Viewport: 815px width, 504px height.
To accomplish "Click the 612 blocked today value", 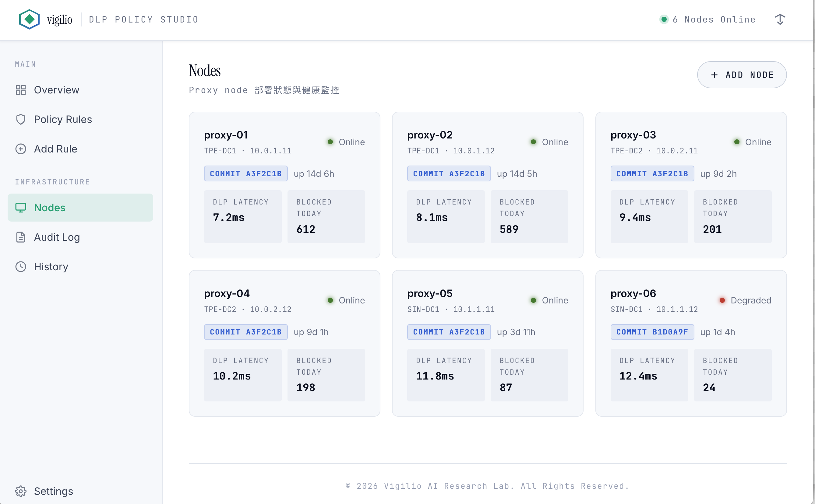I will (x=306, y=229).
